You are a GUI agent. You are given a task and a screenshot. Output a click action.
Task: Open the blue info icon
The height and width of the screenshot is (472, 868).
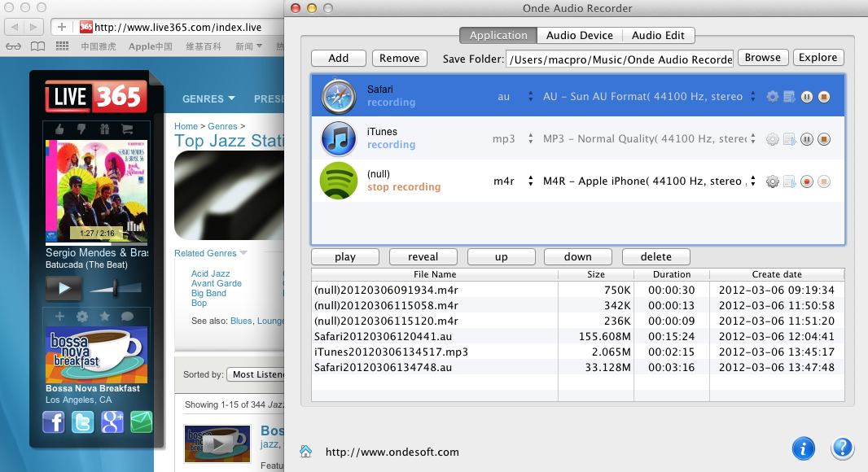pyautogui.click(x=804, y=448)
